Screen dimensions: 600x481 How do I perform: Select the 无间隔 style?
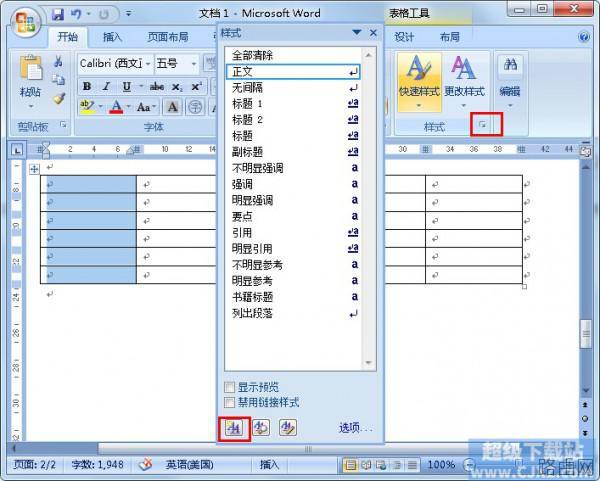click(x=293, y=88)
